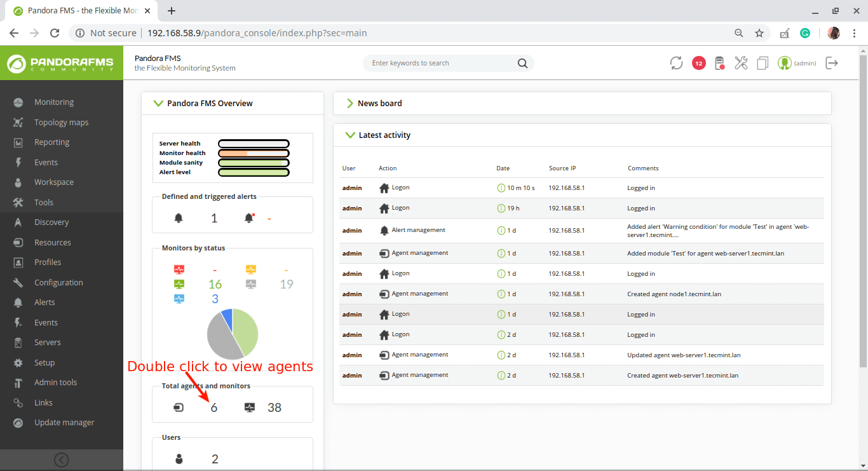Open the red notifications badge showing 12
This screenshot has width=868, height=471.
(698, 63)
